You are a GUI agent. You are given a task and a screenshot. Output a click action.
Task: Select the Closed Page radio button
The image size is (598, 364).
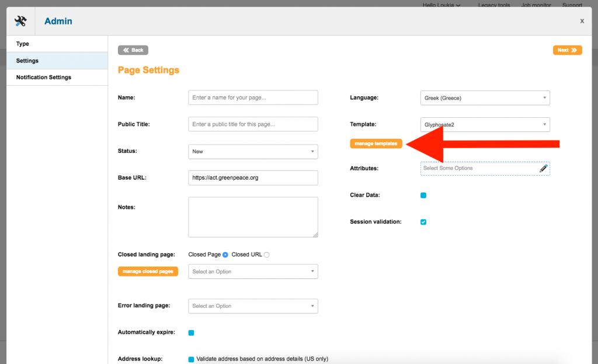pyautogui.click(x=225, y=255)
